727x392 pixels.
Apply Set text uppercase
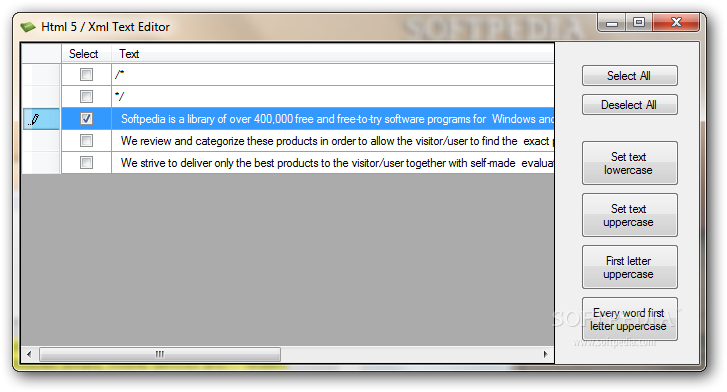(x=629, y=215)
